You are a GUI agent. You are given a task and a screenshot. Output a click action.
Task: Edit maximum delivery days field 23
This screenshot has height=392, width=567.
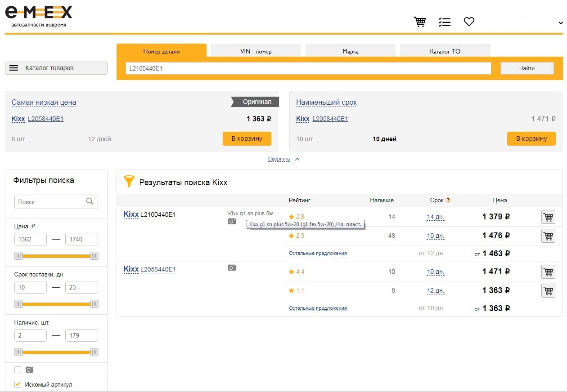[81, 287]
